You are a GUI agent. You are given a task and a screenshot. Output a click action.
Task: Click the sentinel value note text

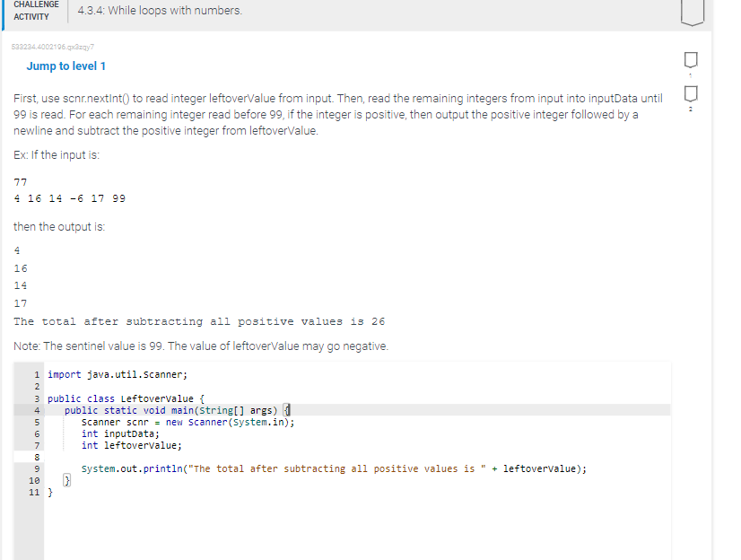click(202, 346)
